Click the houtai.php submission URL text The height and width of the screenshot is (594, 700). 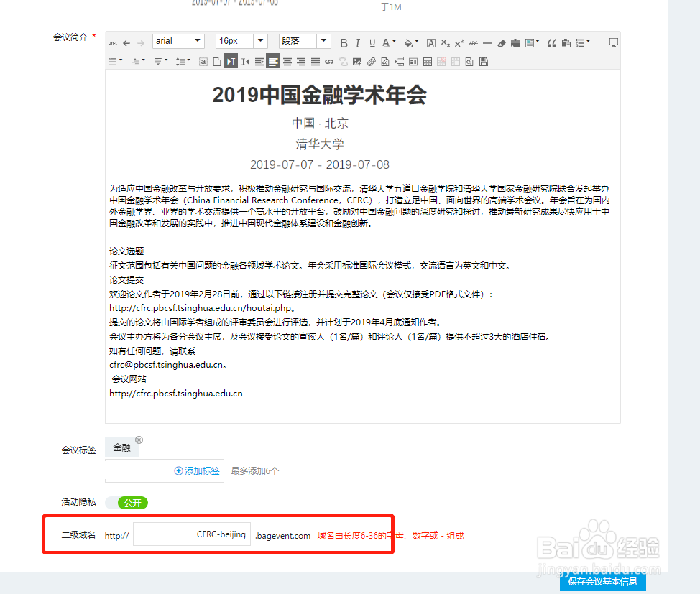(202, 308)
